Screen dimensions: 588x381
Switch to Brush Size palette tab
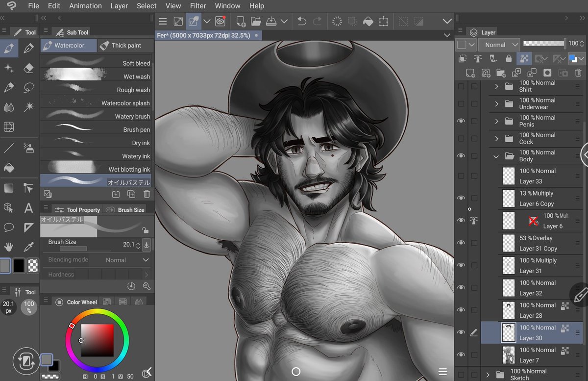tap(124, 209)
